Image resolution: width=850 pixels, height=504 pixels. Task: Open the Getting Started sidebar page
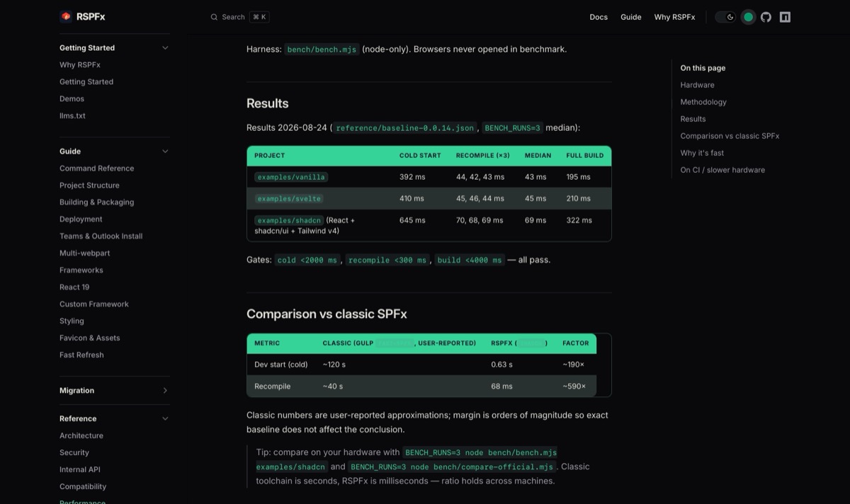coord(86,82)
